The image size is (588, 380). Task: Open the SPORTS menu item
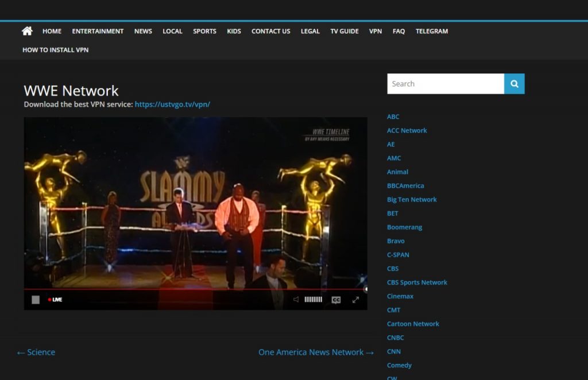pyautogui.click(x=204, y=31)
